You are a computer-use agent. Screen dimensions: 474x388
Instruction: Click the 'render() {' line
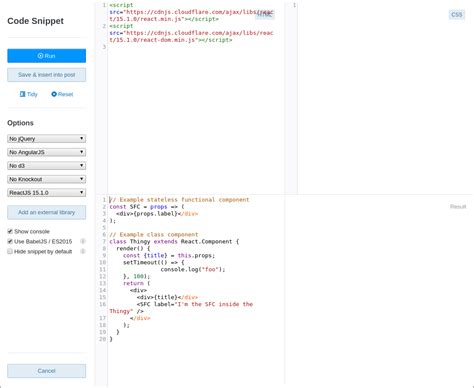click(133, 248)
